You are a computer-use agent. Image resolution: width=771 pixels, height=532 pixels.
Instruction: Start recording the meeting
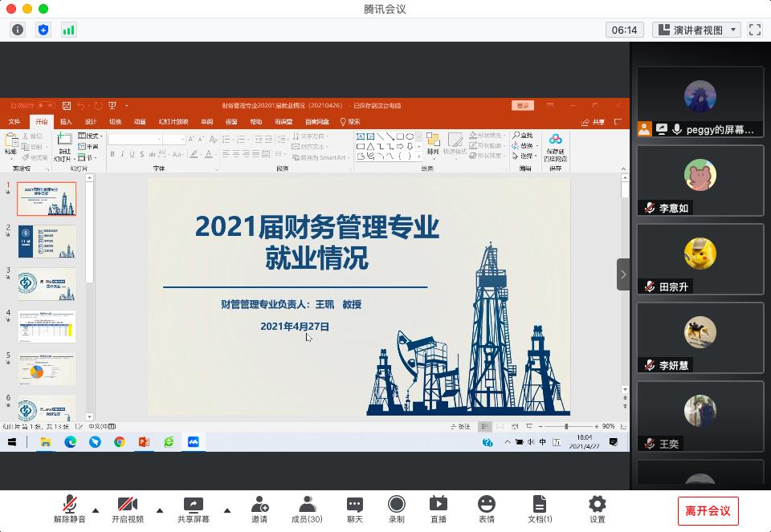tap(397, 509)
